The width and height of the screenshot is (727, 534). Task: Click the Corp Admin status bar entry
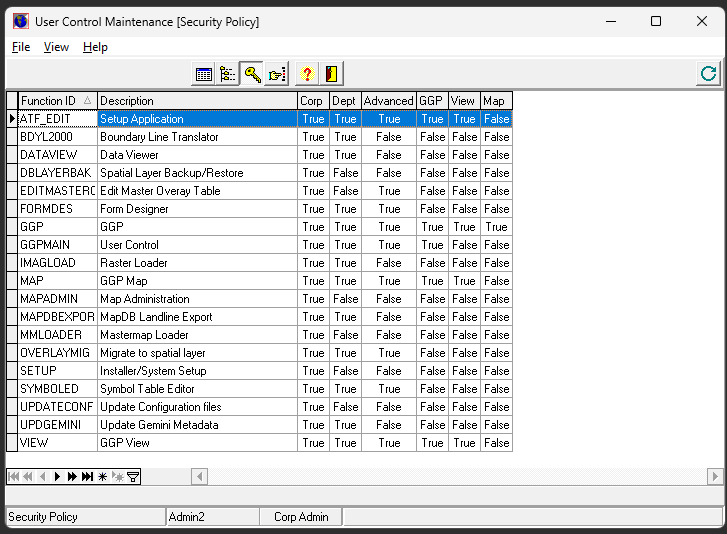[x=301, y=517]
